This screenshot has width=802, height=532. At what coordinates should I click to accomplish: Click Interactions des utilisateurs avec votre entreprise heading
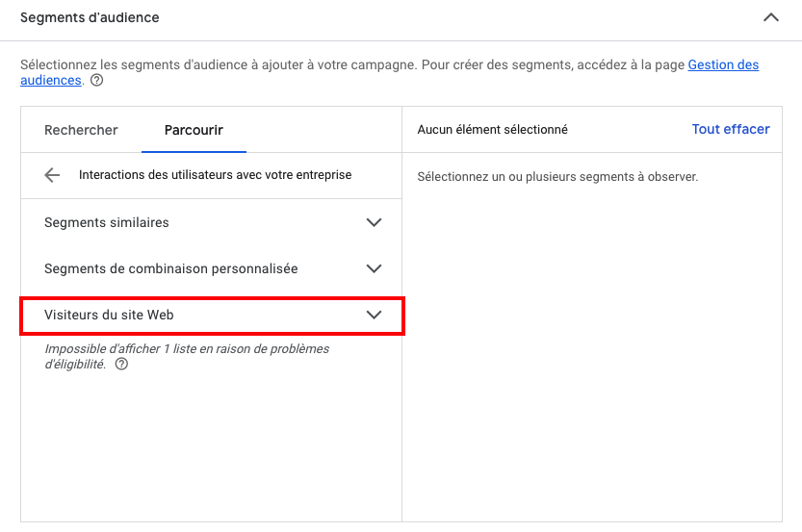[215, 175]
